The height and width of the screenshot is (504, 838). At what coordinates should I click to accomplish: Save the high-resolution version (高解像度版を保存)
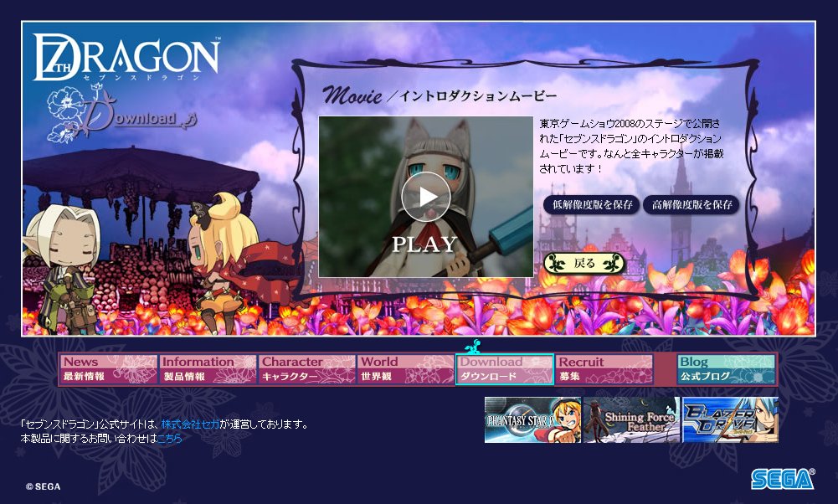691,205
